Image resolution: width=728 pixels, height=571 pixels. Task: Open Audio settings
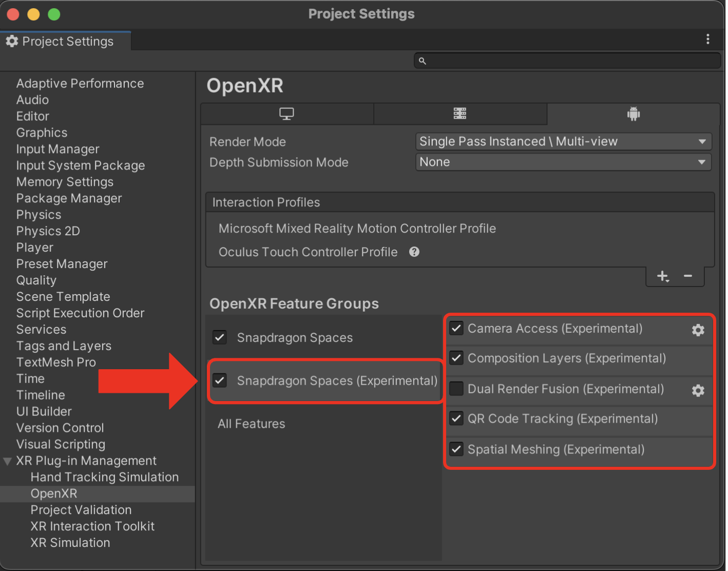pyautogui.click(x=32, y=100)
